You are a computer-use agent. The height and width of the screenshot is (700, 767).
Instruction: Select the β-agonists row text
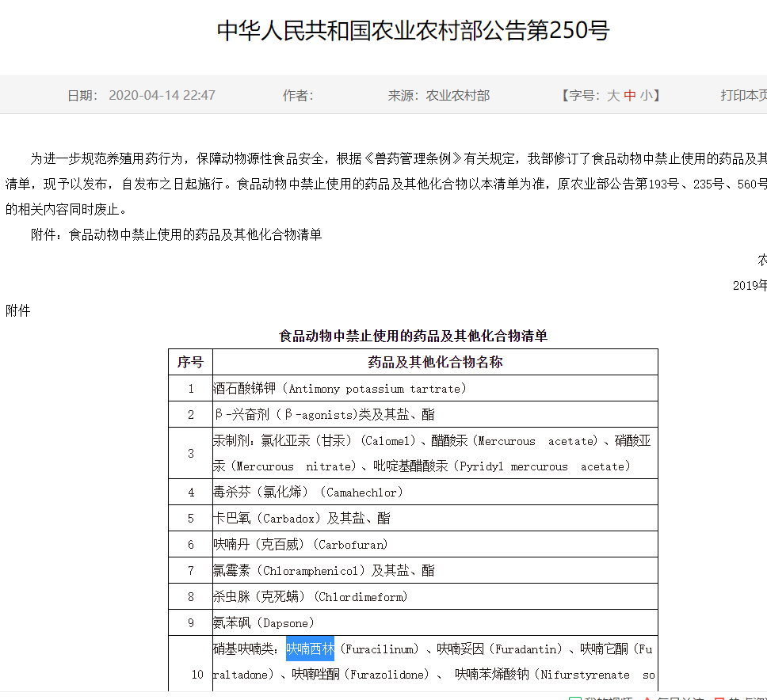[324, 415]
